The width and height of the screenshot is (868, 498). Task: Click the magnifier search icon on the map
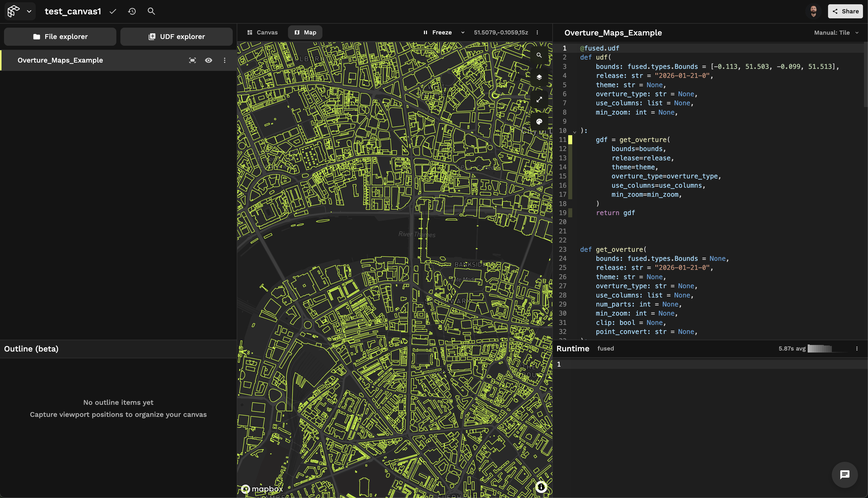click(539, 55)
